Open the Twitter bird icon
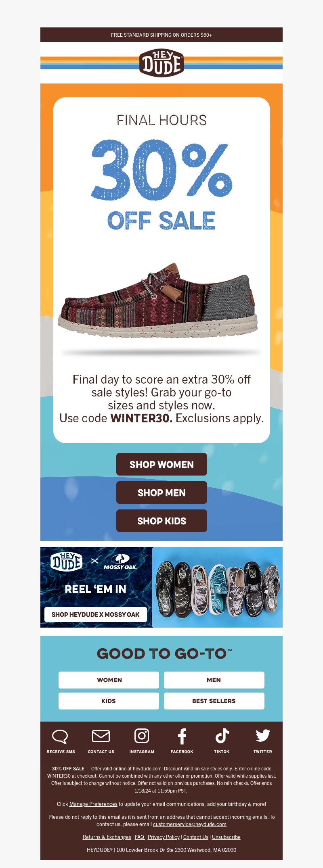The width and height of the screenshot is (323, 868). (263, 736)
